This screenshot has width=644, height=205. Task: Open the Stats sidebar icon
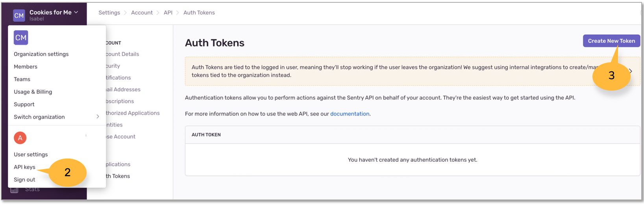click(x=14, y=190)
